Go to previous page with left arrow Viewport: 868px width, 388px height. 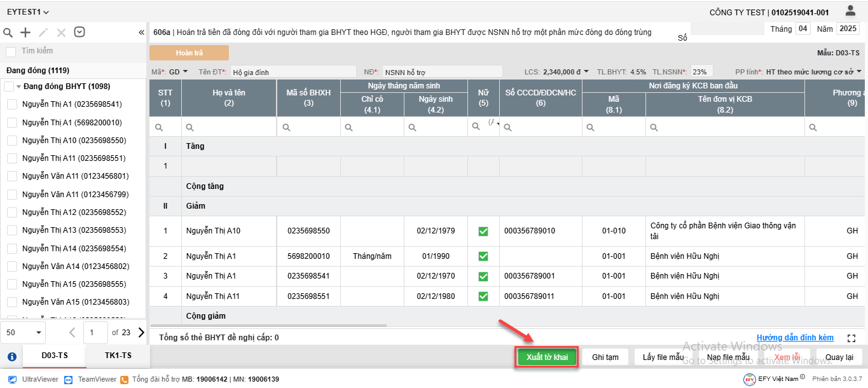pyautogui.click(x=72, y=332)
